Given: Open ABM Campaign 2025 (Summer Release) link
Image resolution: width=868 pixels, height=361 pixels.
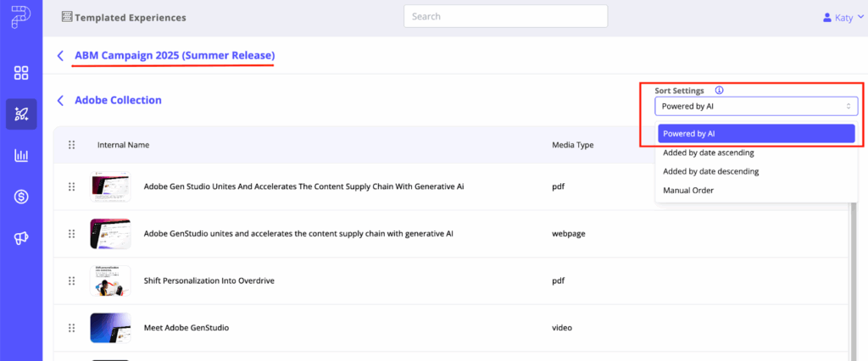Looking at the screenshot, I should coord(175,55).
